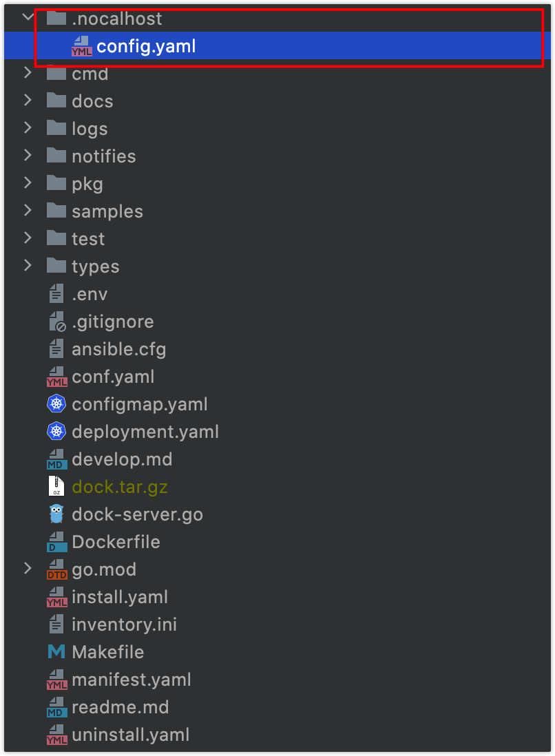Open the .env file
This screenshot has width=555, height=756.
pos(90,294)
